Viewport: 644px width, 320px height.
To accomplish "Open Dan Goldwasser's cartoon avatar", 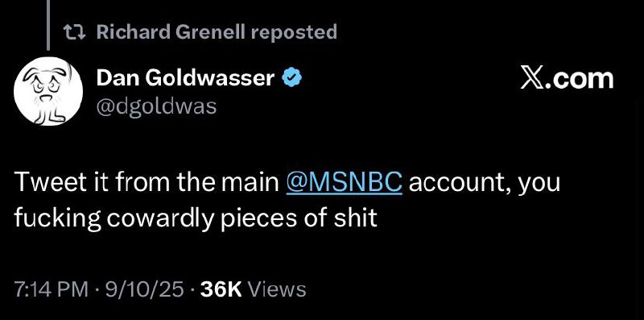I will point(48,91).
